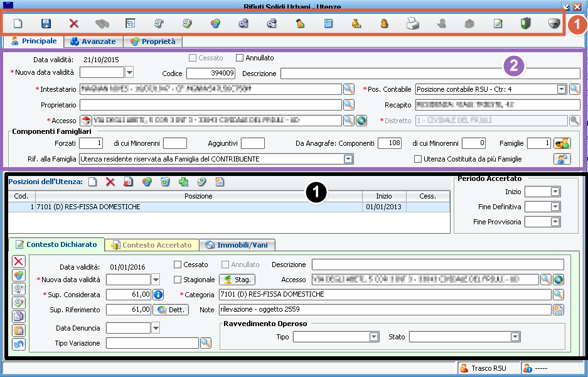Click the red X delete icon in top toolbar
The width and height of the screenshot is (588, 377).
click(x=74, y=24)
